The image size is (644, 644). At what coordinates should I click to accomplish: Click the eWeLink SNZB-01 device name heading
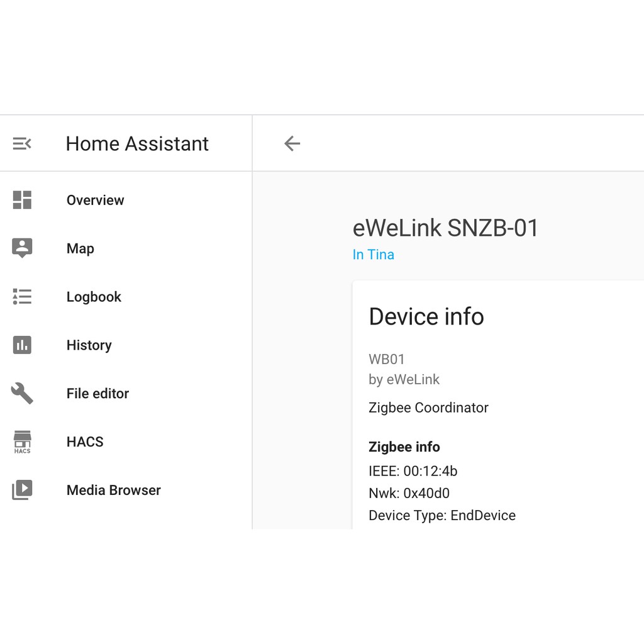tap(445, 228)
